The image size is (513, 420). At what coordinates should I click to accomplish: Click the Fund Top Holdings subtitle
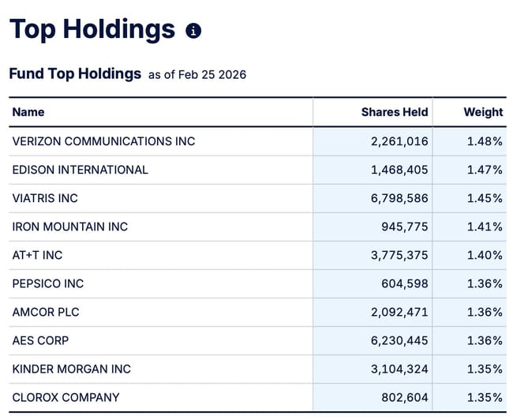coord(75,73)
